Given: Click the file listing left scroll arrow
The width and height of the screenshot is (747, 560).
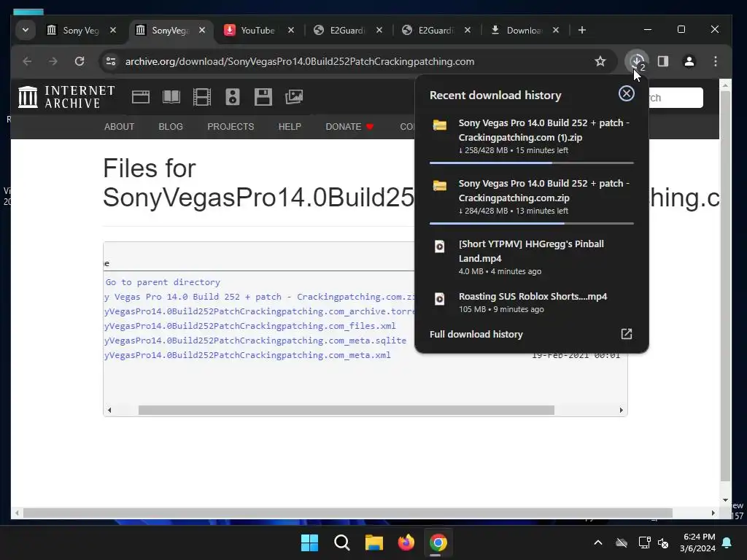Looking at the screenshot, I should (109, 410).
